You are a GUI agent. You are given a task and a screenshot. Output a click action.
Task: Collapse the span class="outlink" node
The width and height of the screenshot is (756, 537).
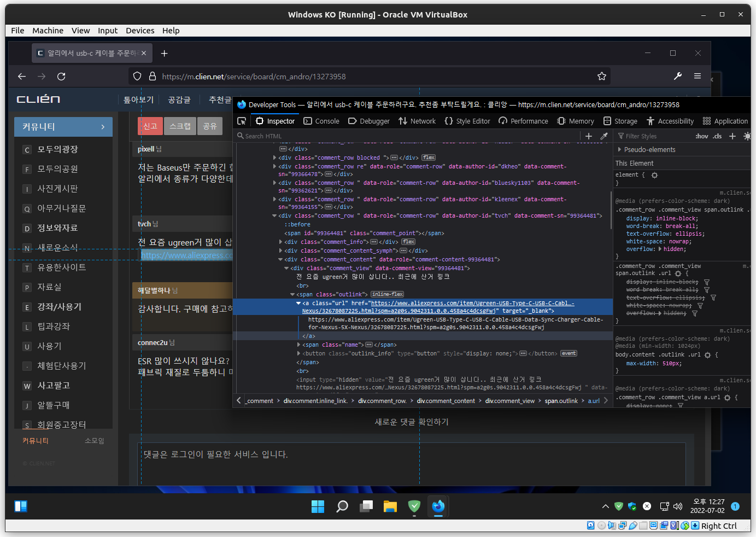[292, 294]
